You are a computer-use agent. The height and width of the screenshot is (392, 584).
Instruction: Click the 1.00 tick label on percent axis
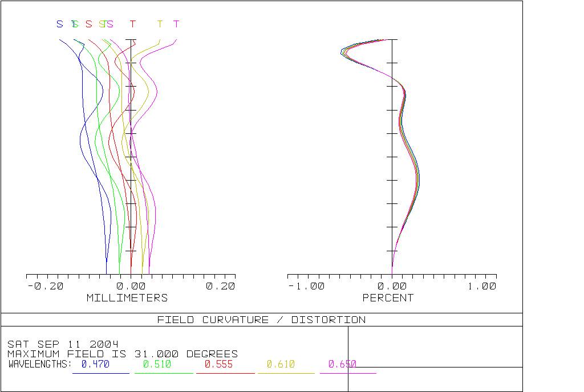click(482, 286)
